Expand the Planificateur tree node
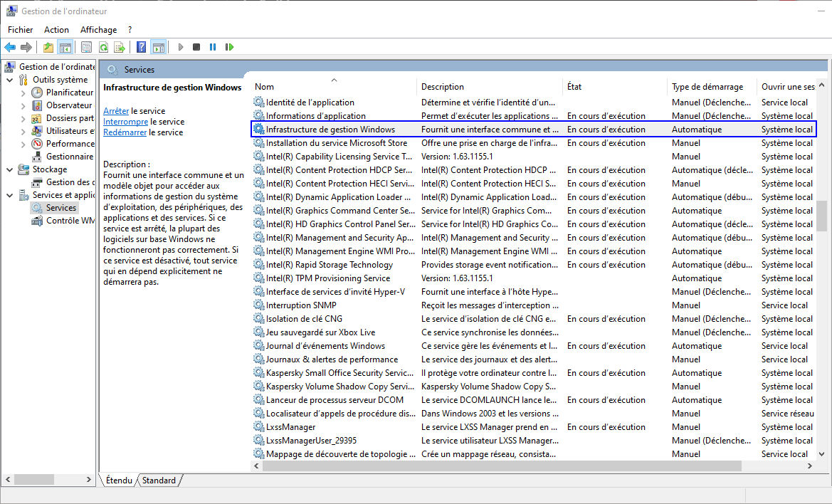This screenshot has width=832, height=504. pos(23,93)
